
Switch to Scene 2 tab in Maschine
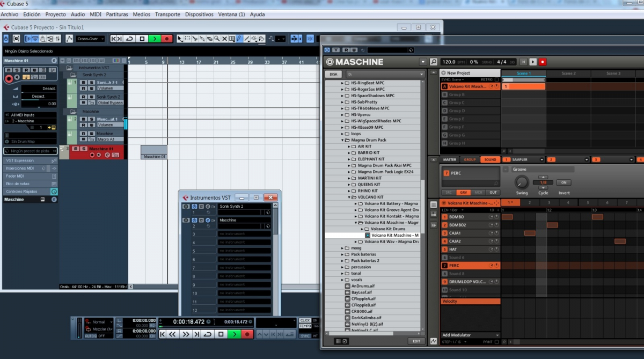click(568, 74)
